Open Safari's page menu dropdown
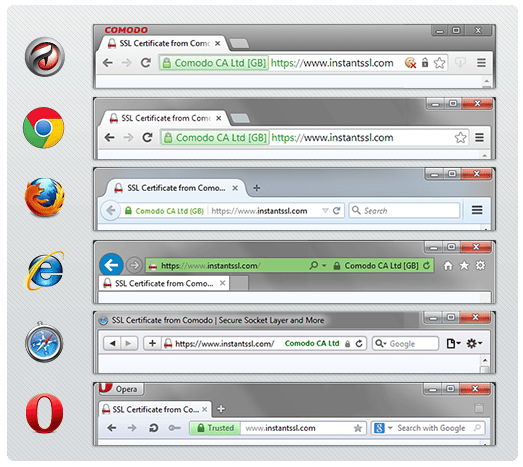Screen dimensions: 523x467 click(454, 343)
